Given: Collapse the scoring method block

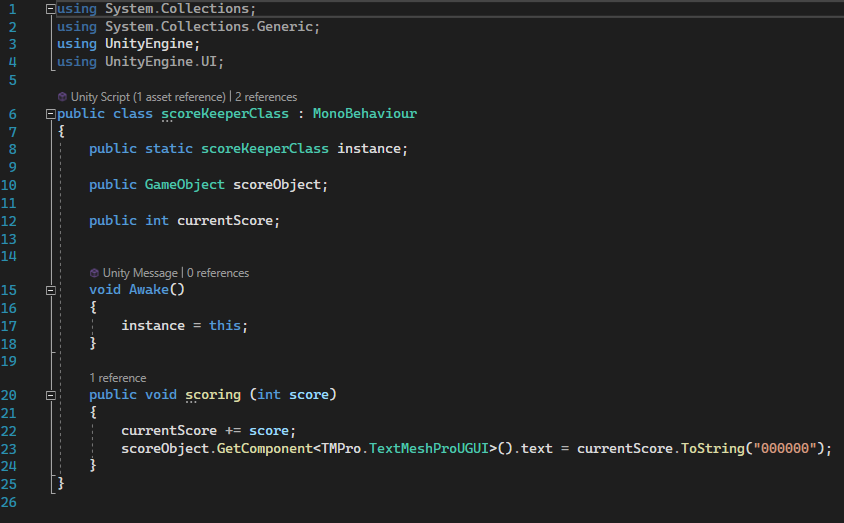Looking at the screenshot, I should pos(50,395).
